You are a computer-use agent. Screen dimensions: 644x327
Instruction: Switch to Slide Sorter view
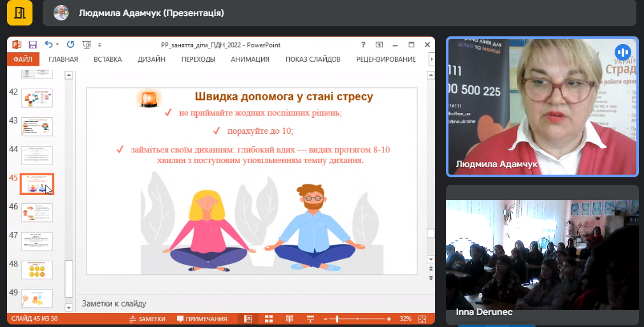[x=269, y=319]
